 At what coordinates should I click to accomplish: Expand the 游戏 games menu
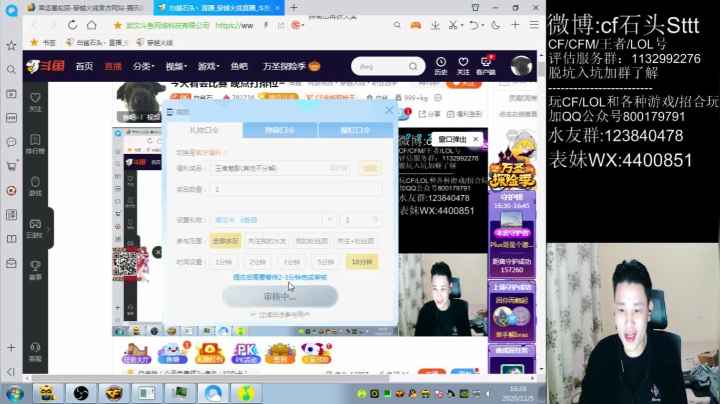pos(208,66)
